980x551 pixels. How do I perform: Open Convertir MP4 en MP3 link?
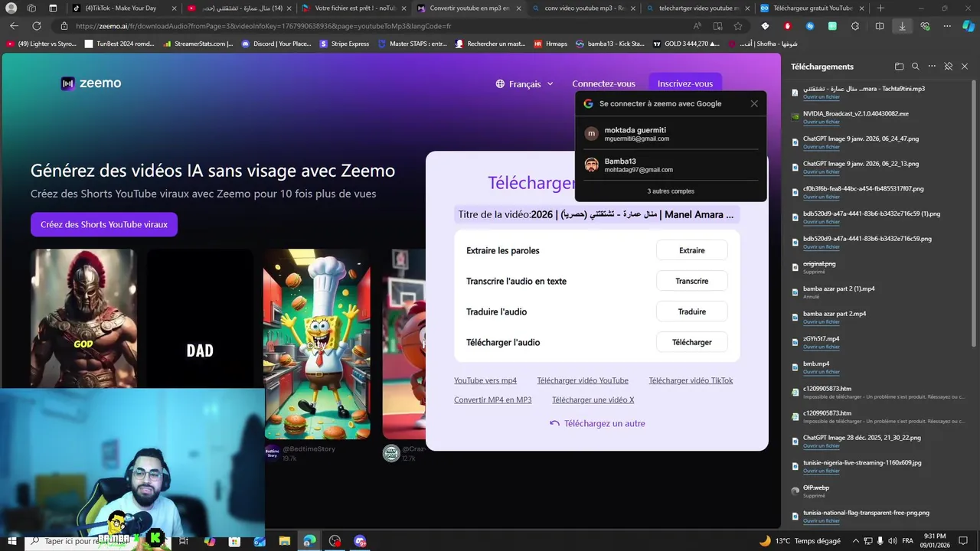[492, 399]
